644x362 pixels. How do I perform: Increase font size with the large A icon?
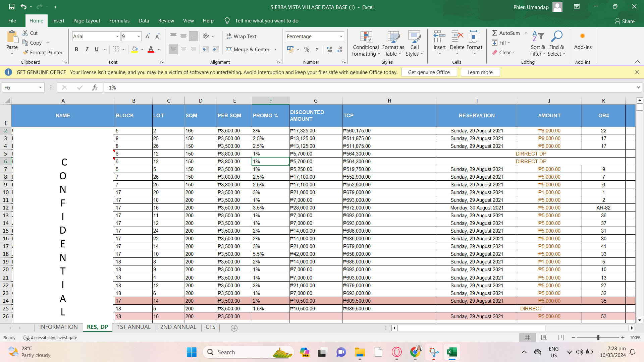148,36
